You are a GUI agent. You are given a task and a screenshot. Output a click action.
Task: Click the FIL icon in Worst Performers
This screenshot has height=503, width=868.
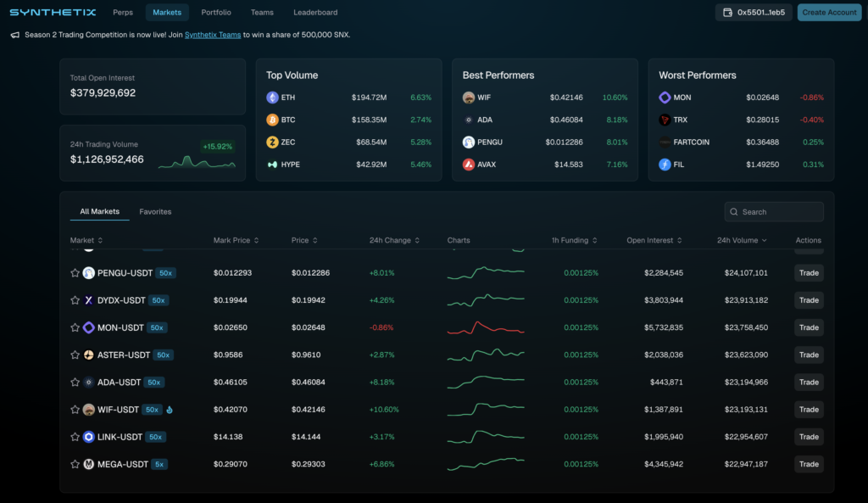point(665,165)
